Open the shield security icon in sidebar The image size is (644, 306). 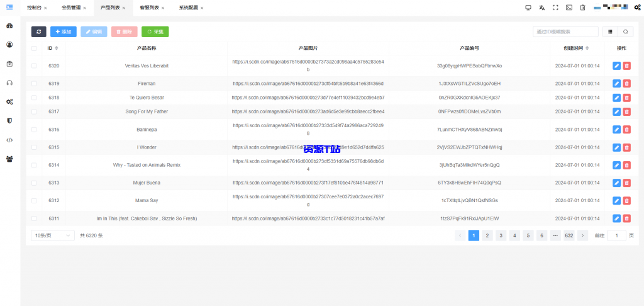(9, 120)
